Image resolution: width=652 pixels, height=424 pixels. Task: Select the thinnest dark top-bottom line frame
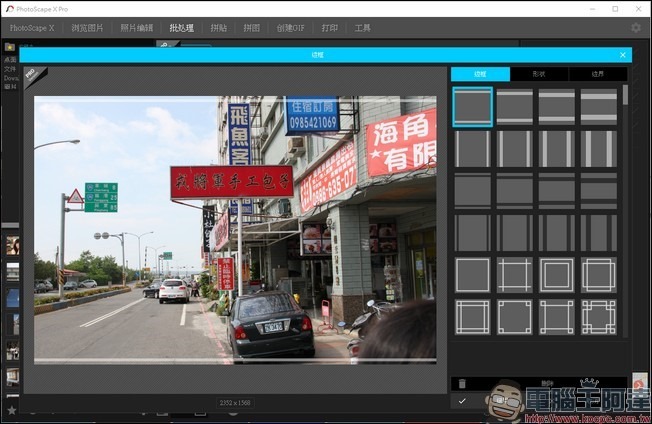click(x=472, y=191)
